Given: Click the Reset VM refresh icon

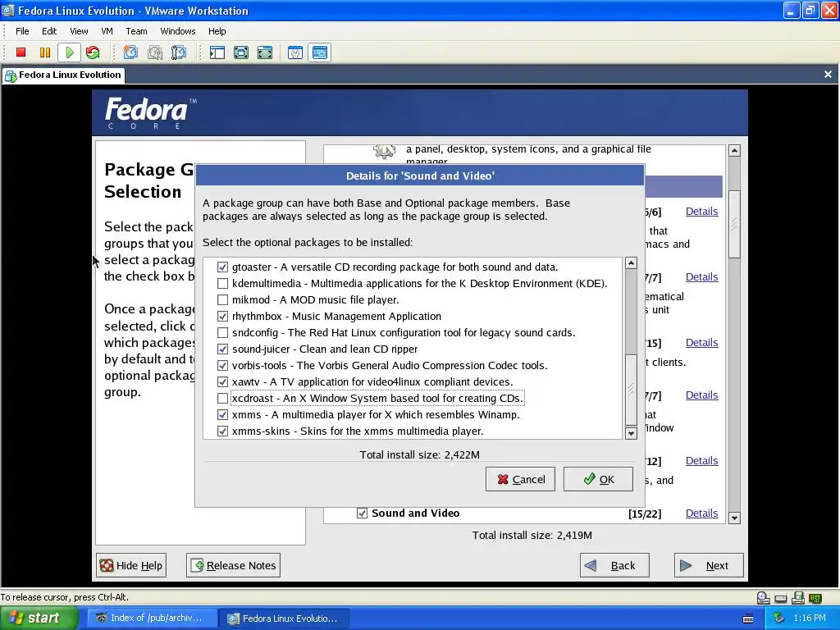Looking at the screenshot, I should 93,52.
